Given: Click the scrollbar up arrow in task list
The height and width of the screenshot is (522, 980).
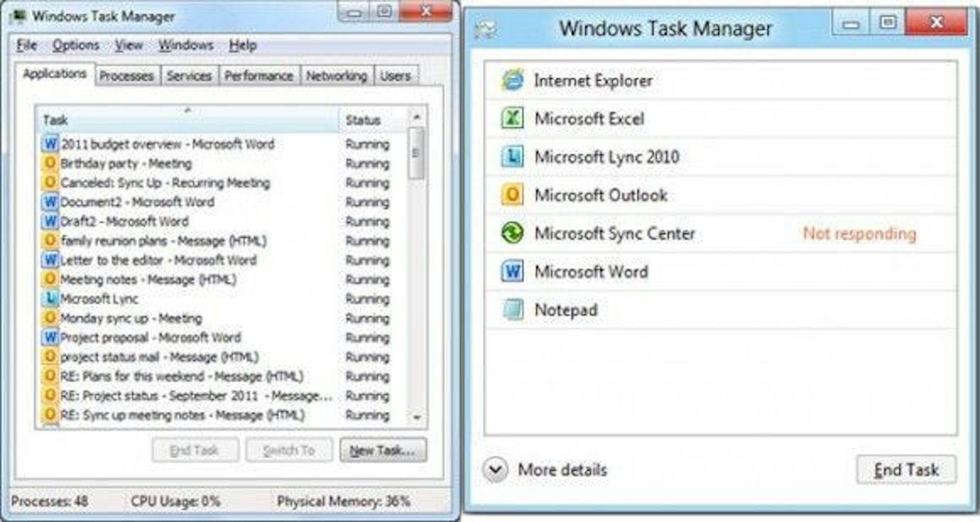Looking at the screenshot, I should [416, 117].
